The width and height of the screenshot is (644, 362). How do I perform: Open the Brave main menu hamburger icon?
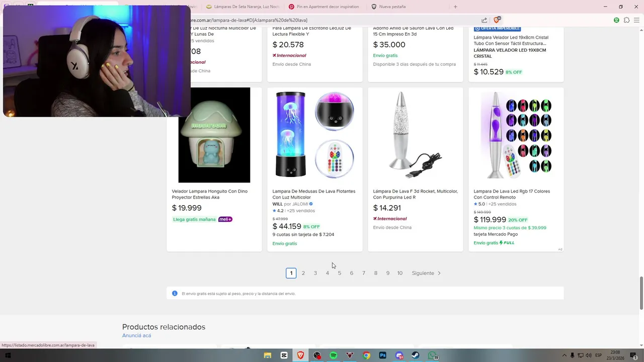point(636,20)
